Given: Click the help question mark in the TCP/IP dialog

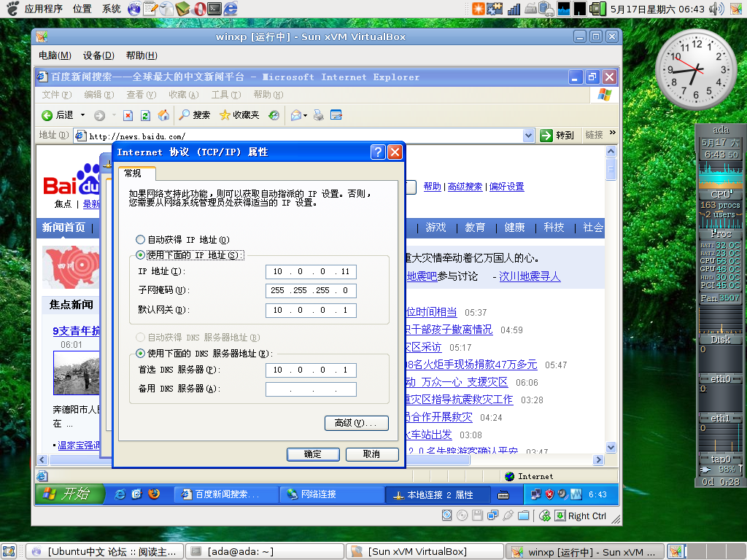Looking at the screenshot, I should tap(378, 152).
